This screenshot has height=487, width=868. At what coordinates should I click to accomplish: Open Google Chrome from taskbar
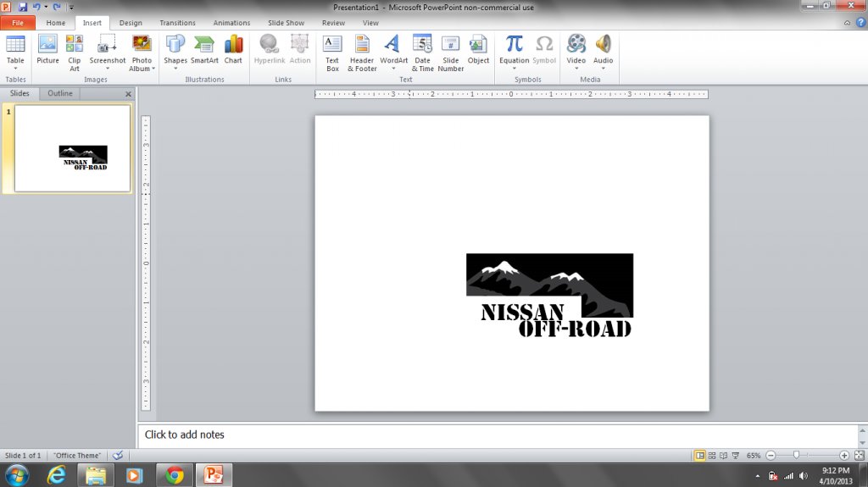pyautogui.click(x=175, y=475)
